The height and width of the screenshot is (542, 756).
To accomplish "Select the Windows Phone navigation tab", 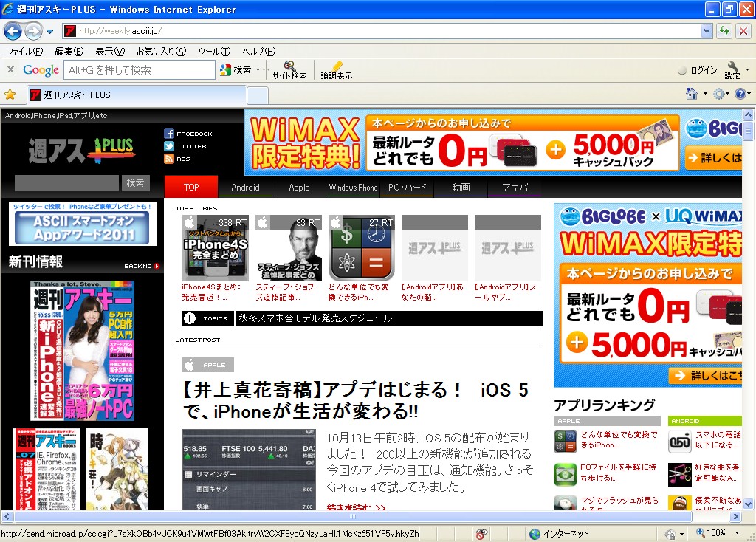I will point(353,187).
